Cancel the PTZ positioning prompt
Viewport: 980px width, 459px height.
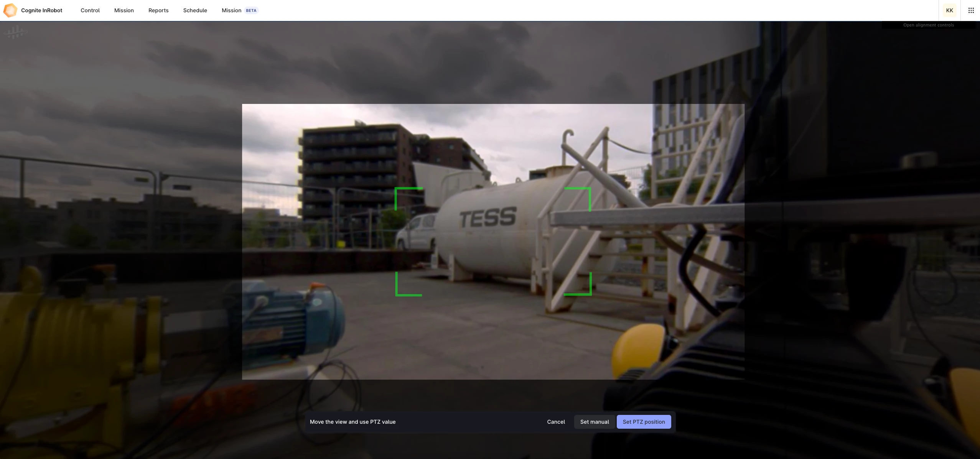556,422
